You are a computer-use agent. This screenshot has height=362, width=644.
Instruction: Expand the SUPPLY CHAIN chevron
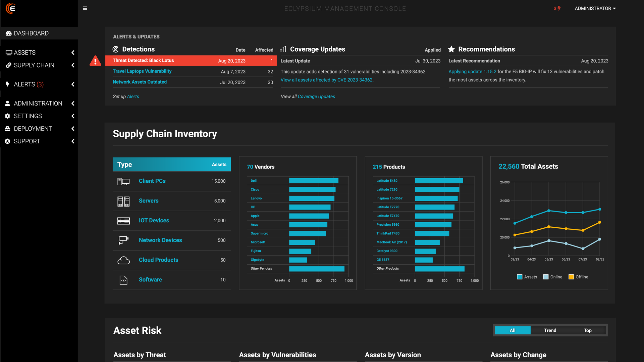click(73, 65)
